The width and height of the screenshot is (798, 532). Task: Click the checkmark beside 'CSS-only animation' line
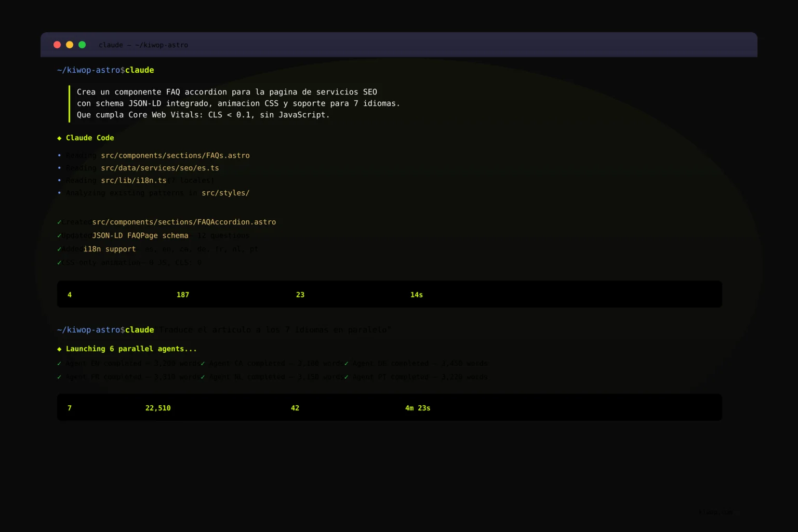[59, 262]
